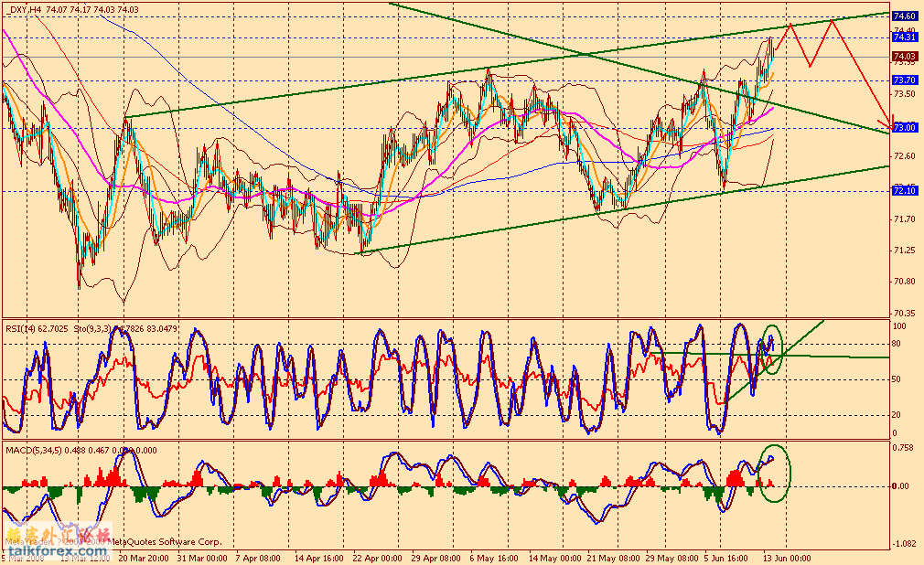Click the 29 May 08:00 date label
This screenshot has height=565, width=924.
pos(672,558)
